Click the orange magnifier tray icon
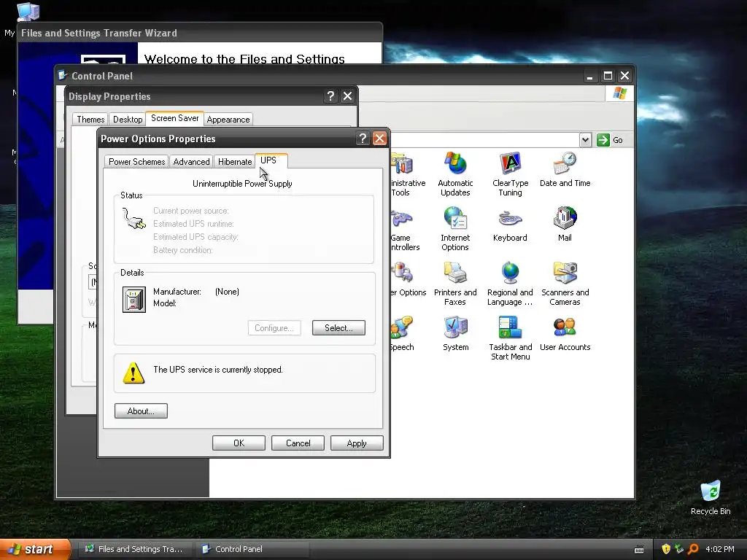Image resolution: width=747 pixels, height=560 pixels. (x=693, y=549)
